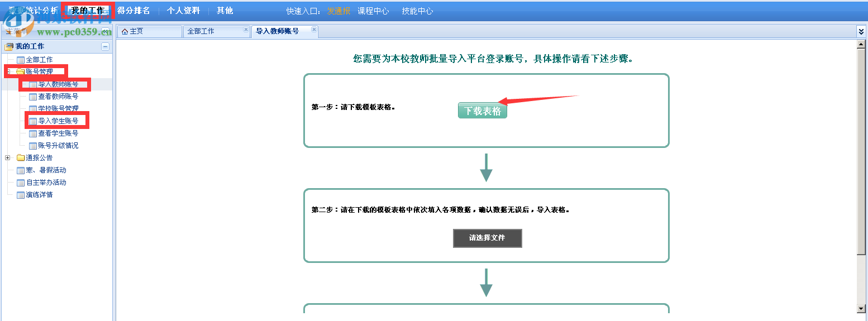
Task: Select 自主举办活动 in the tree
Action: 46,183
